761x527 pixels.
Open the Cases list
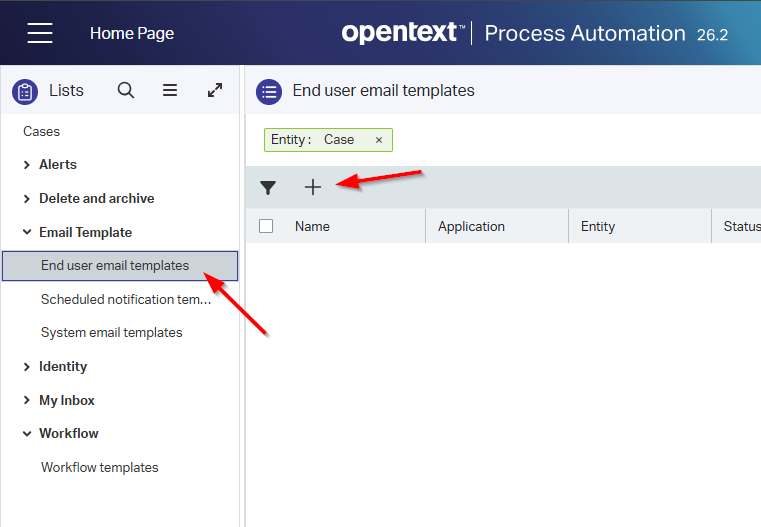41,132
